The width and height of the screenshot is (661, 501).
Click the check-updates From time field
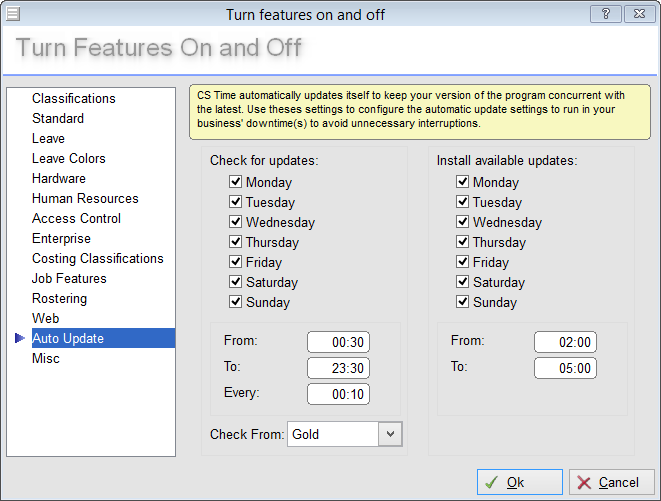pos(338,342)
